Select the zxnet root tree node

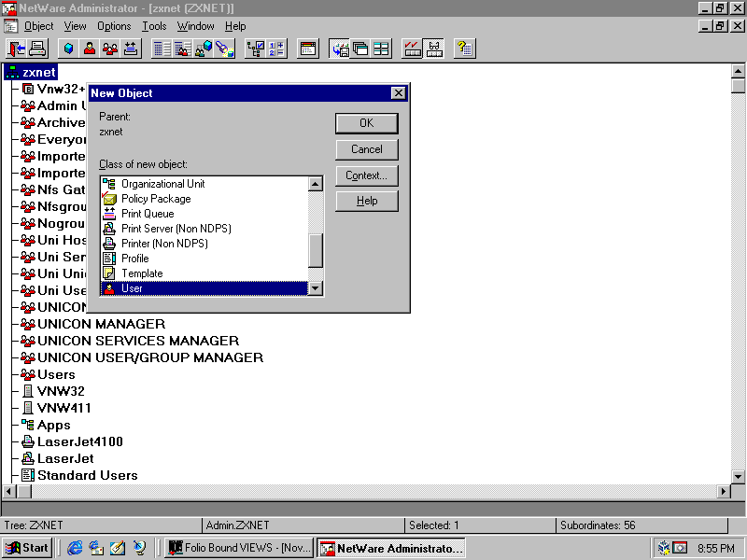(x=32, y=73)
